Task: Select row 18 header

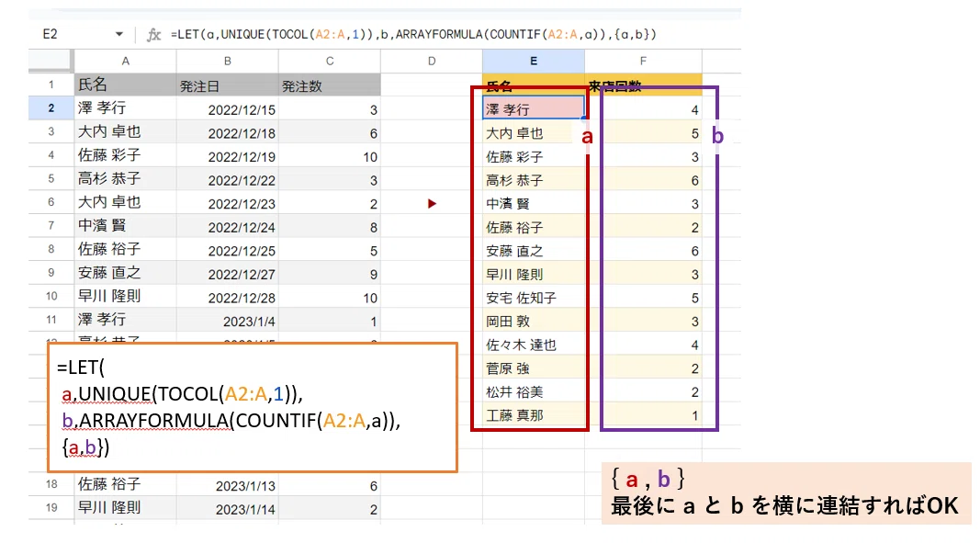Action: (51, 484)
